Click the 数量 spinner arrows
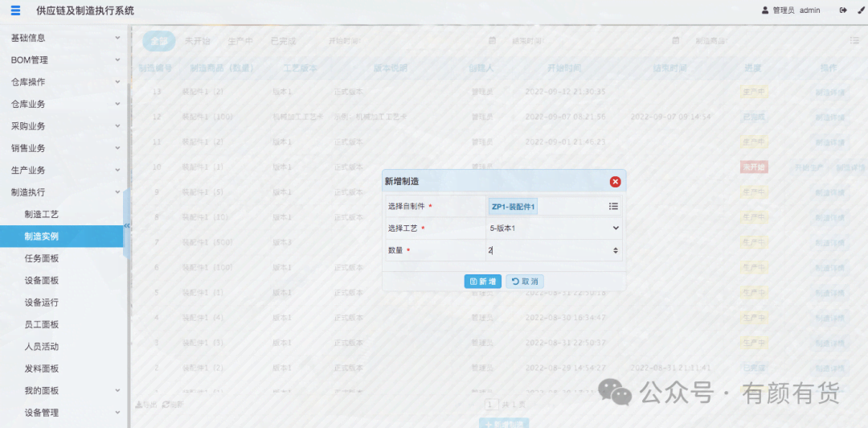 [x=616, y=251]
